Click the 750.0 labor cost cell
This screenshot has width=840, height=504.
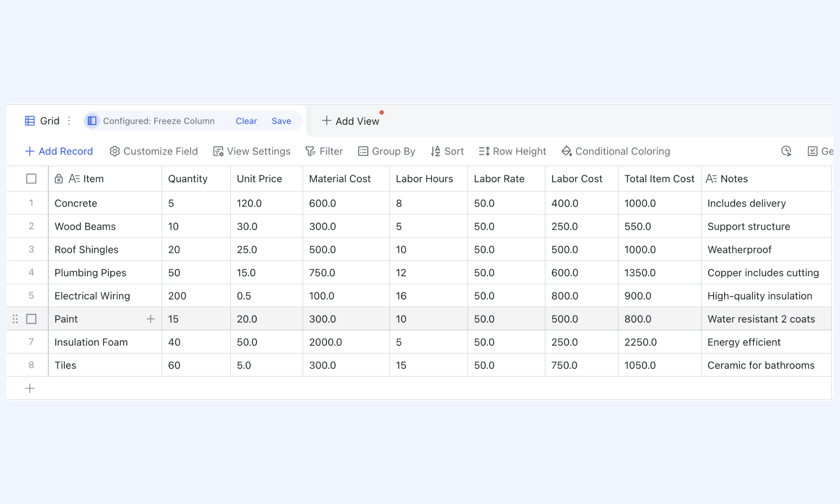coord(582,365)
